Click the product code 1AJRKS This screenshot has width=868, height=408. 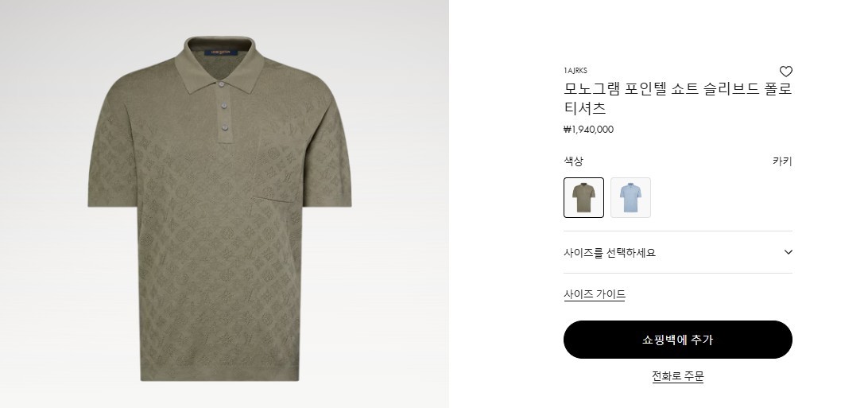pos(575,71)
